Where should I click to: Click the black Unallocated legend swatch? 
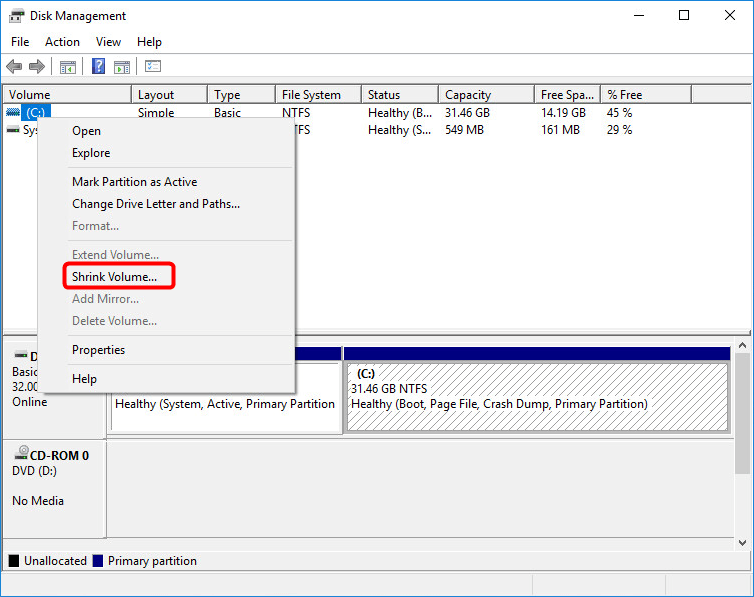(x=14, y=561)
